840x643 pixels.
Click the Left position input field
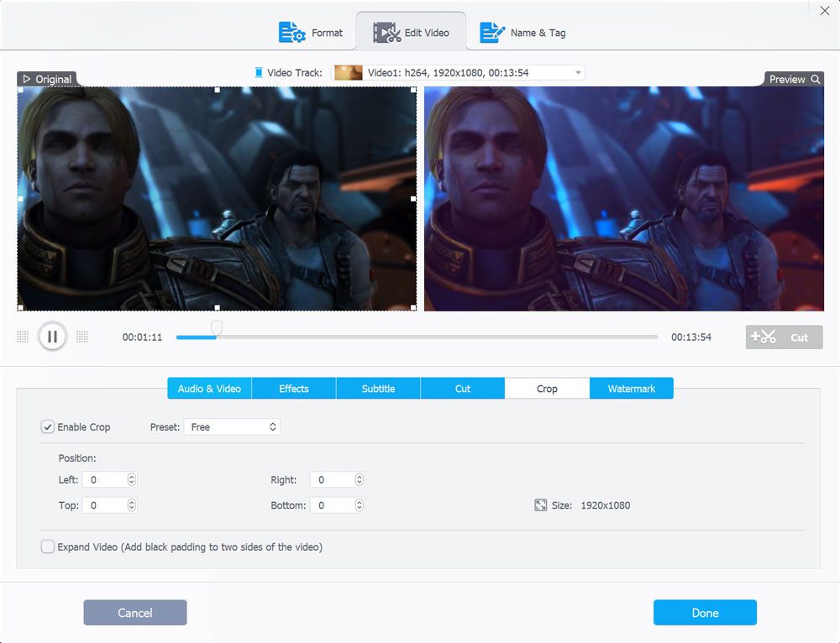click(x=104, y=479)
